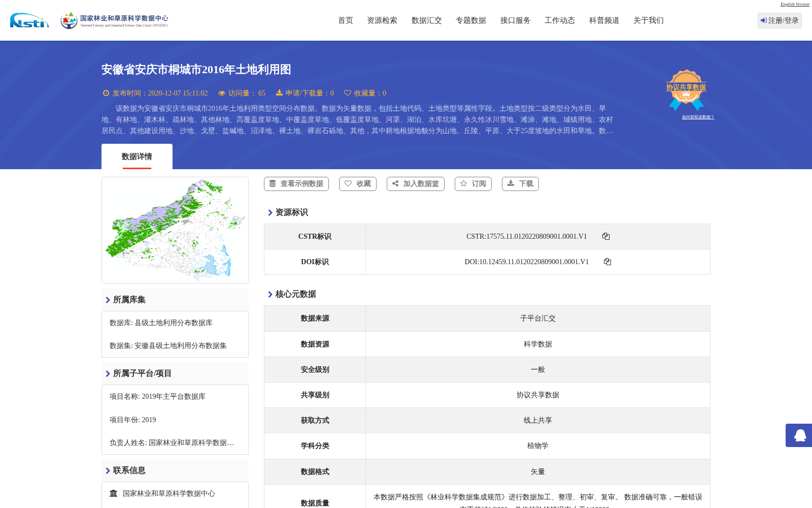Click 数据库: 县级土地利用分布数据库

point(161,323)
